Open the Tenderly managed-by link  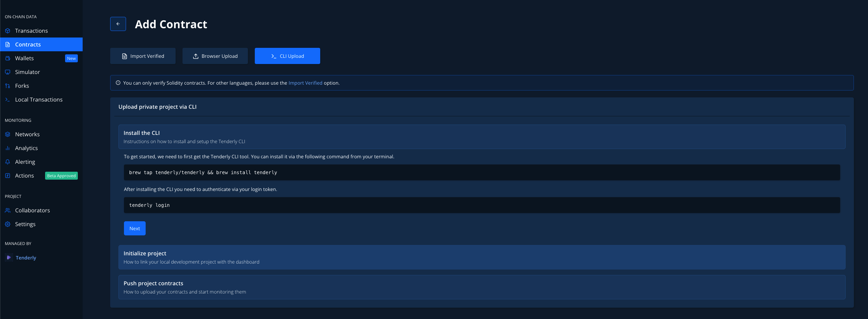click(x=26, y=258)
